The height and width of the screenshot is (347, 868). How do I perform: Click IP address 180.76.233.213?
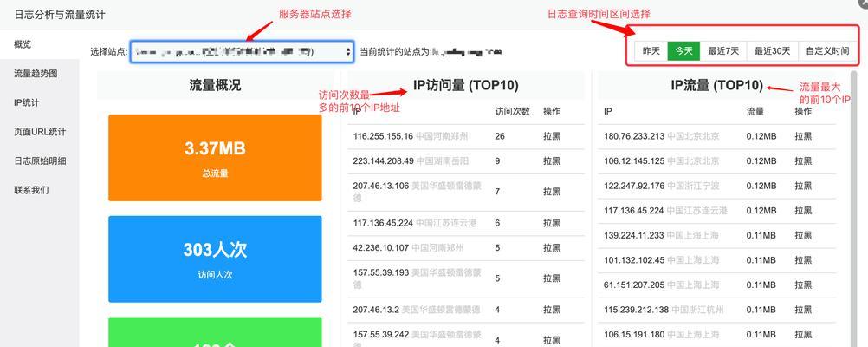click(x=634, y=136)
